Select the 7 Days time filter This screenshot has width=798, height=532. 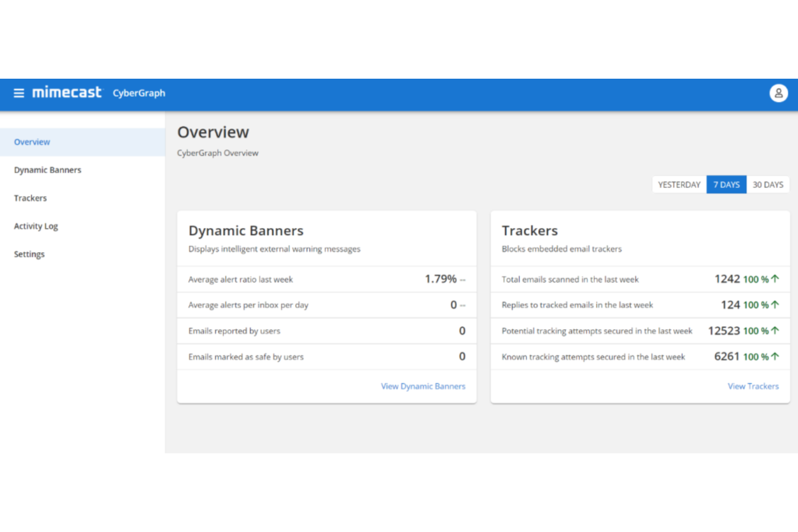[726, 184]
